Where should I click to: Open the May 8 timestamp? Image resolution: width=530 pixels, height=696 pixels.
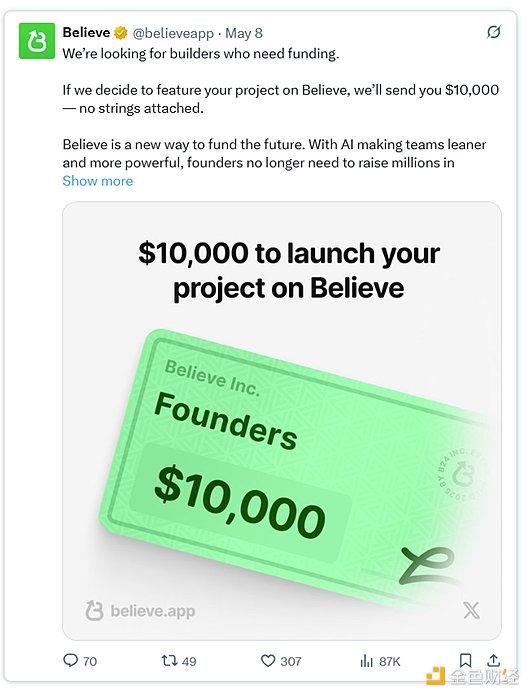pos(244,33)
